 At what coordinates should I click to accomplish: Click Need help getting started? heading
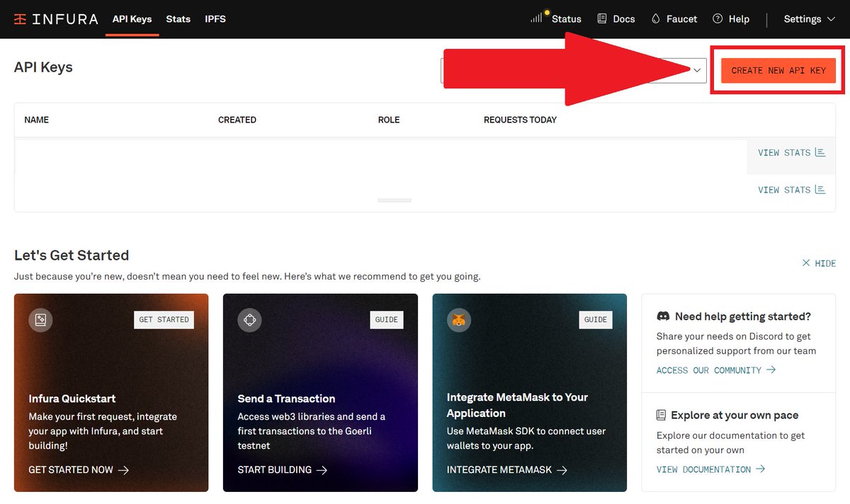coord(743,316)
